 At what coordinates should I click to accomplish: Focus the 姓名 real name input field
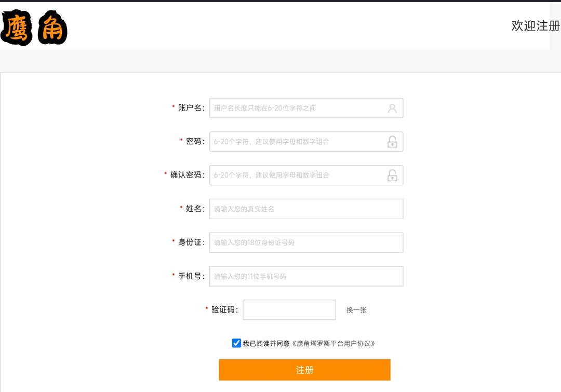point(306,209)
